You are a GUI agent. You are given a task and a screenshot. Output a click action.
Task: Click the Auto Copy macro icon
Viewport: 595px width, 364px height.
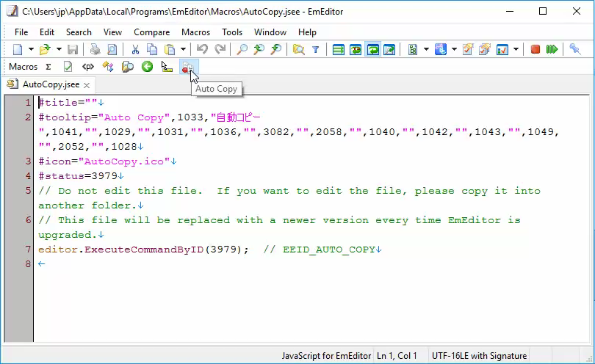(x=188, y=68)
